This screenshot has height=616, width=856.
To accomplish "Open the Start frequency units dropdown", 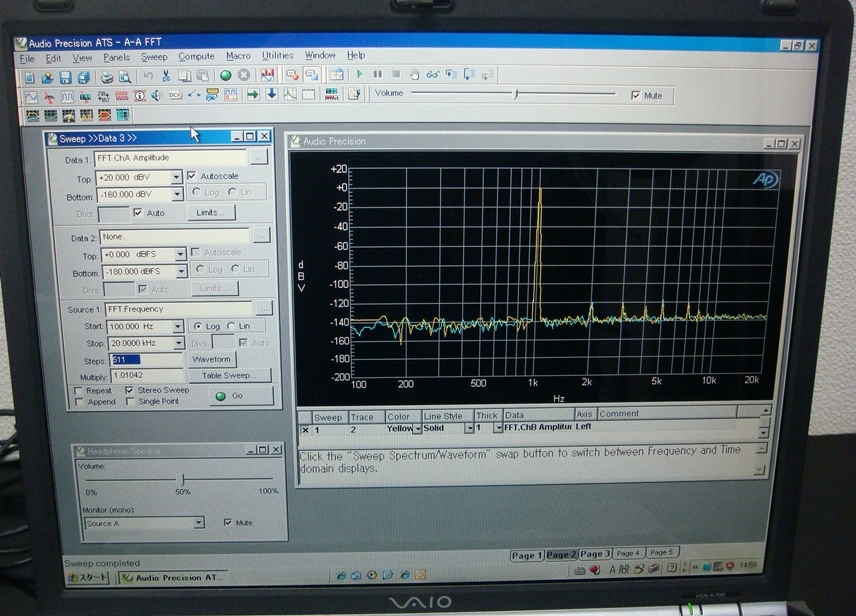I will pos(177,327).
